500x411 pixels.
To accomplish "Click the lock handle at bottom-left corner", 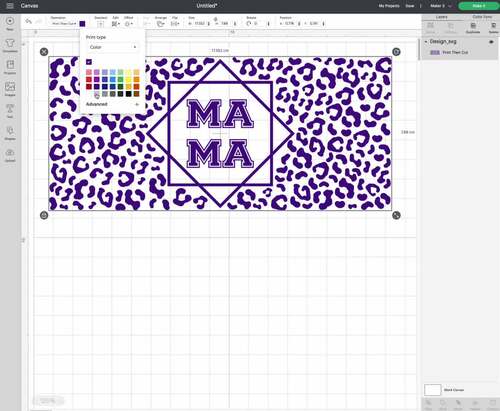I will (44, 215).
